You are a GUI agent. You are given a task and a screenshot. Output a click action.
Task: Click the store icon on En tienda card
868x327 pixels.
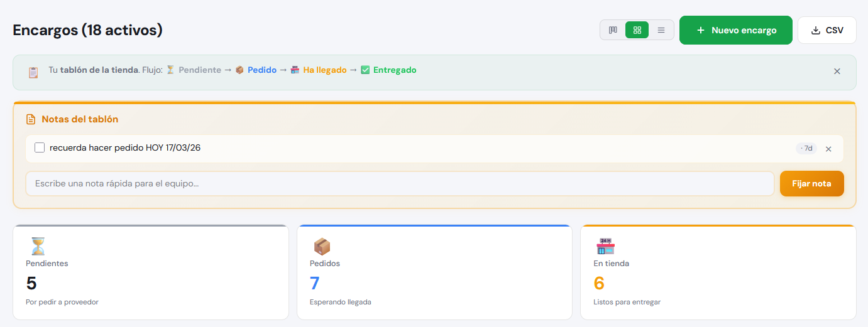pos(605,246)
